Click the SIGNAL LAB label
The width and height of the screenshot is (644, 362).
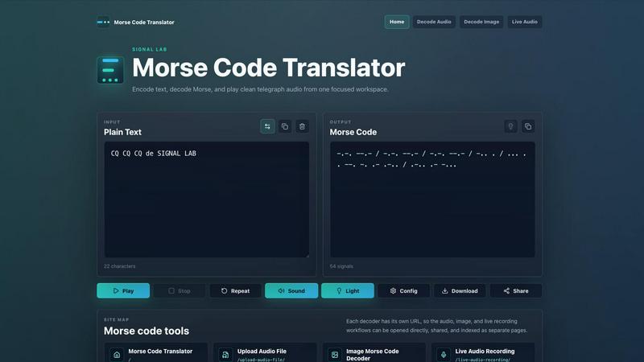point(150,49)
